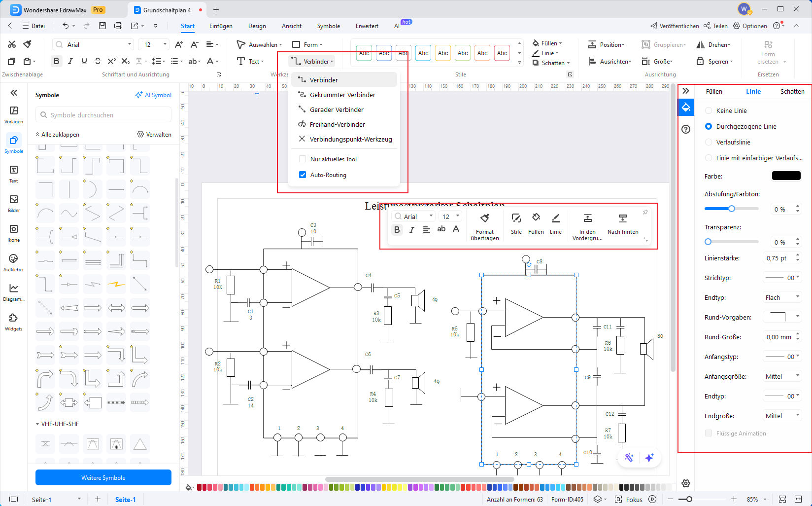The image size is (812, 506).
Task: Select the Durchgezogene Linie radio button
Action: click(709, 126)
